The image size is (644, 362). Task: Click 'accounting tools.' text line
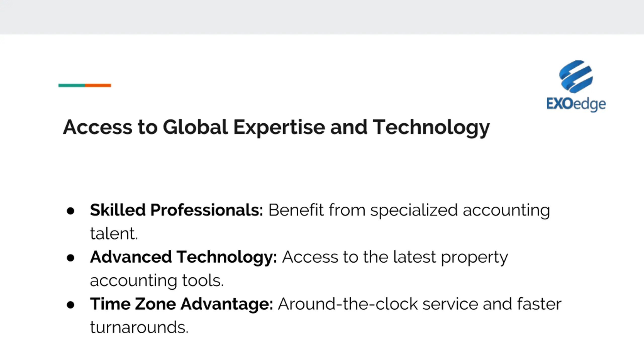[x=157, y=281]
